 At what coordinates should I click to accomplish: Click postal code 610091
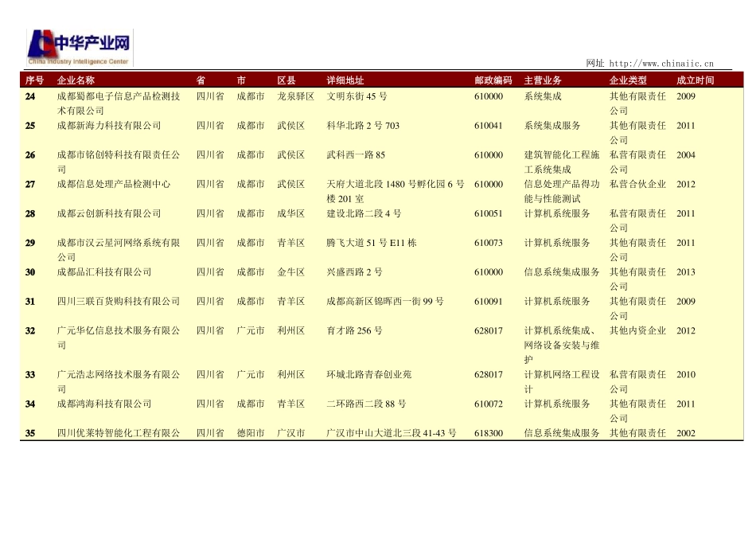488,302
